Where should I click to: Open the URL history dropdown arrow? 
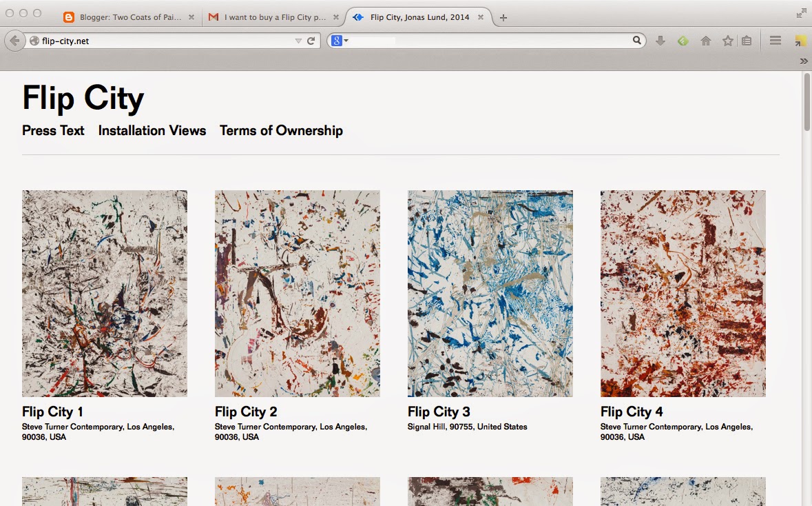pos(298,41)
